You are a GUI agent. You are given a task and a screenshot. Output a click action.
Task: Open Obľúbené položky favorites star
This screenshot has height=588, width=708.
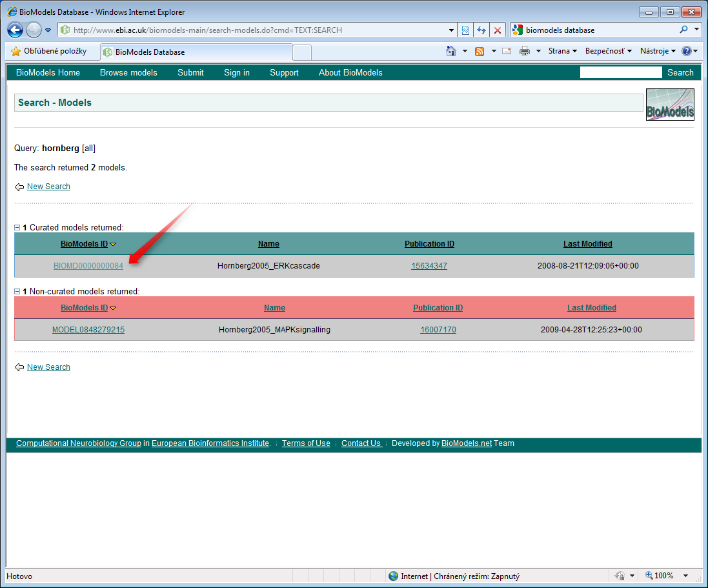(48, 51)
